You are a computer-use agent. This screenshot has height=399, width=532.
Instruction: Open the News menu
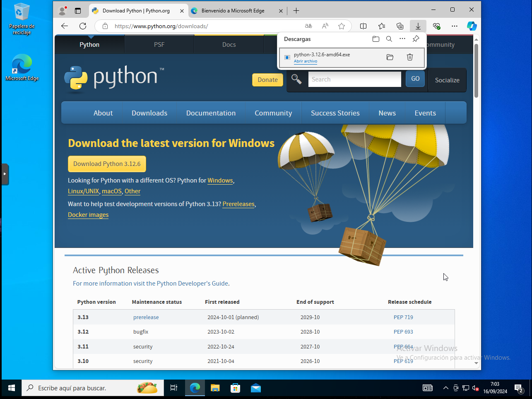coord(387,113)
